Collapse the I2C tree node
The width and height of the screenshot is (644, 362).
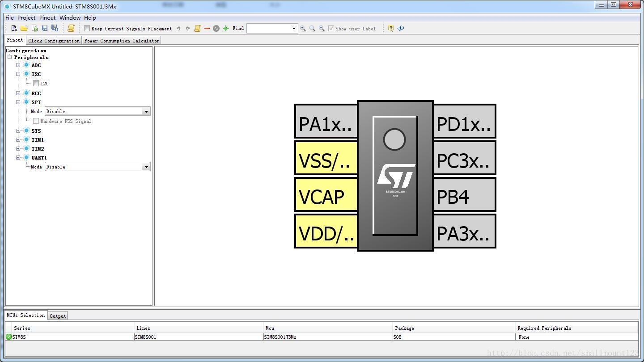(18, 74)
